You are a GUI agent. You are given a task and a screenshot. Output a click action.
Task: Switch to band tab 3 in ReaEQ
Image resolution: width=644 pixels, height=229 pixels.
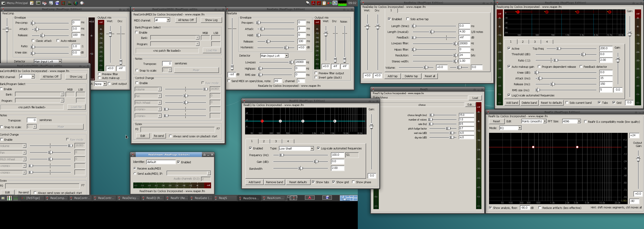(x=276, y=141)
